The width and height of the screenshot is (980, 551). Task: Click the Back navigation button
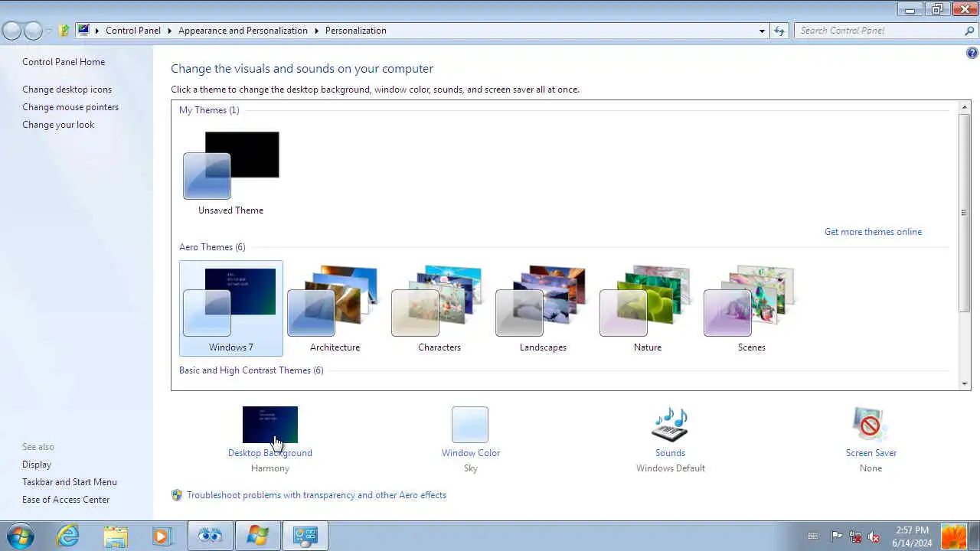(11, 31)
